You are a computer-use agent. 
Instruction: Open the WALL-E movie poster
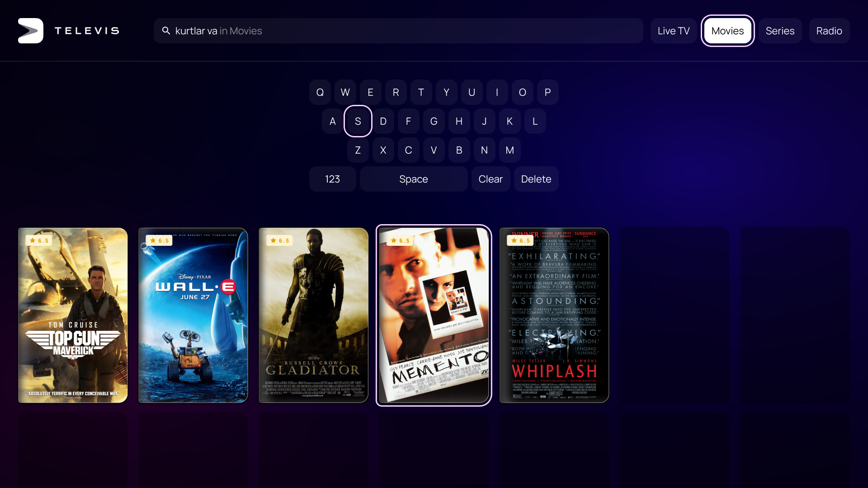pyautogui.click(x=193, y=316)
